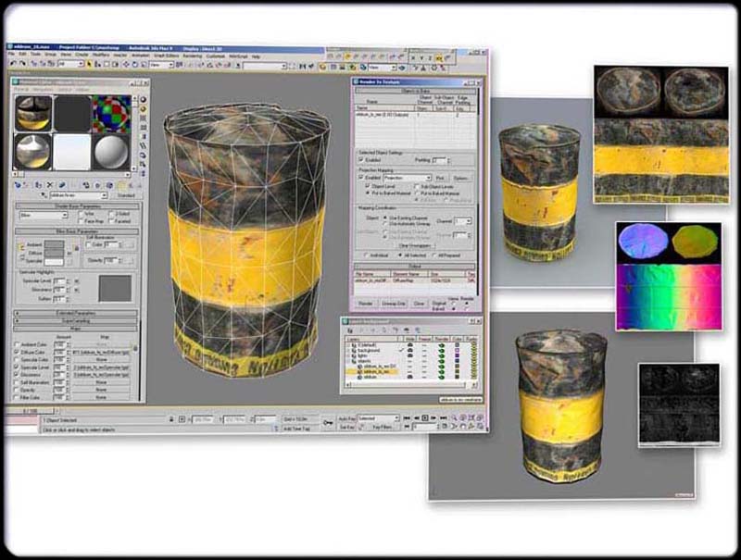
Task: Click the Render button in Render To Texture
Action: pyautogui.click(x=367, y=303)
